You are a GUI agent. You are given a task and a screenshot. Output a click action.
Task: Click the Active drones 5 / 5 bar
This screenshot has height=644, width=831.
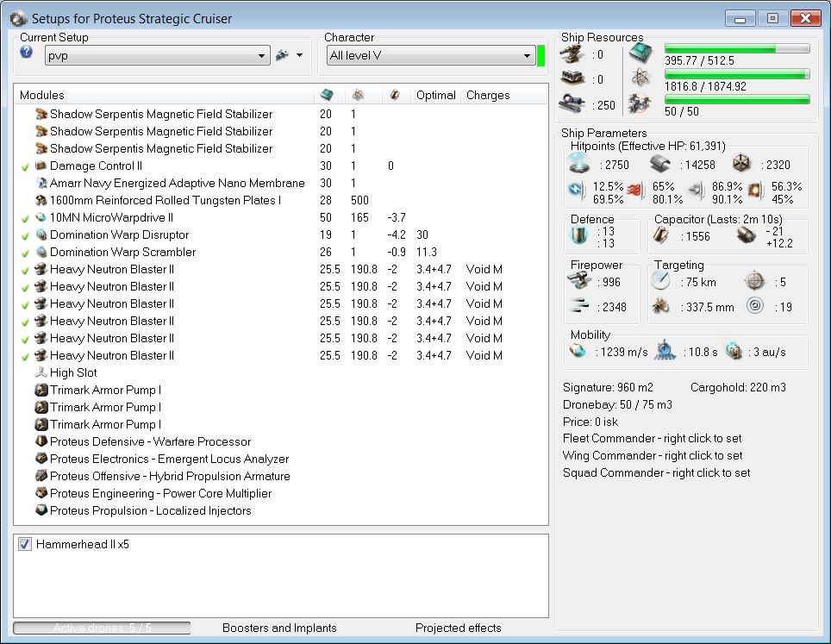pyautogui.click(x=101, y=628)
